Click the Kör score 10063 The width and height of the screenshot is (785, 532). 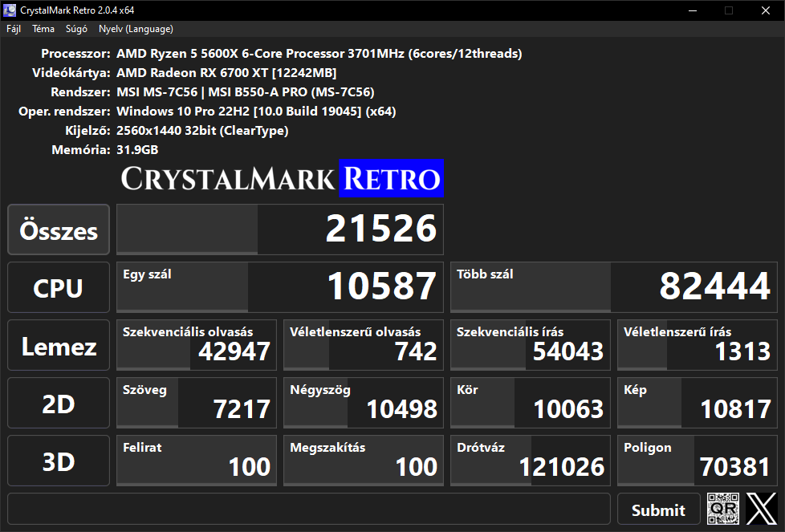click(x=531, y=404)
